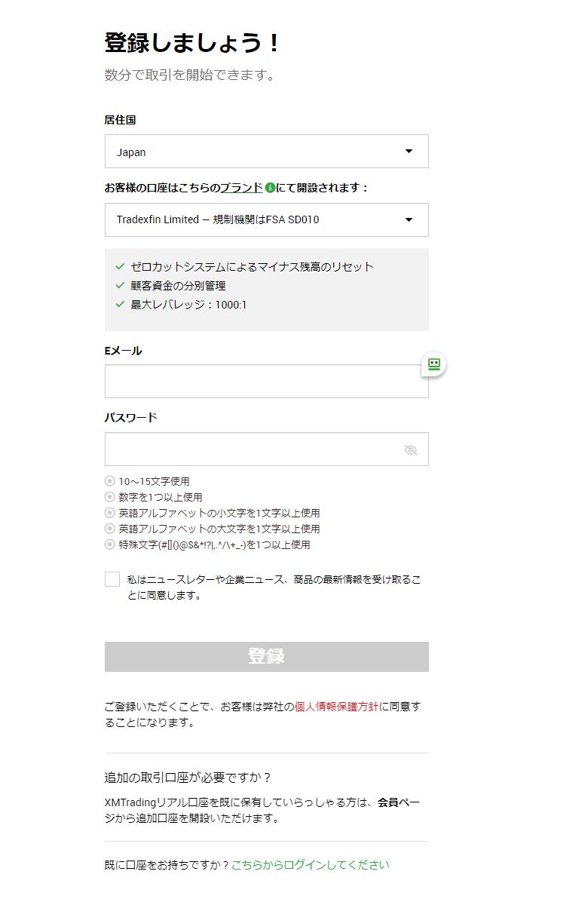This screenshot has width=588, height=905.
Task: Click the green password manager icon
Action: tap(433, 364)
